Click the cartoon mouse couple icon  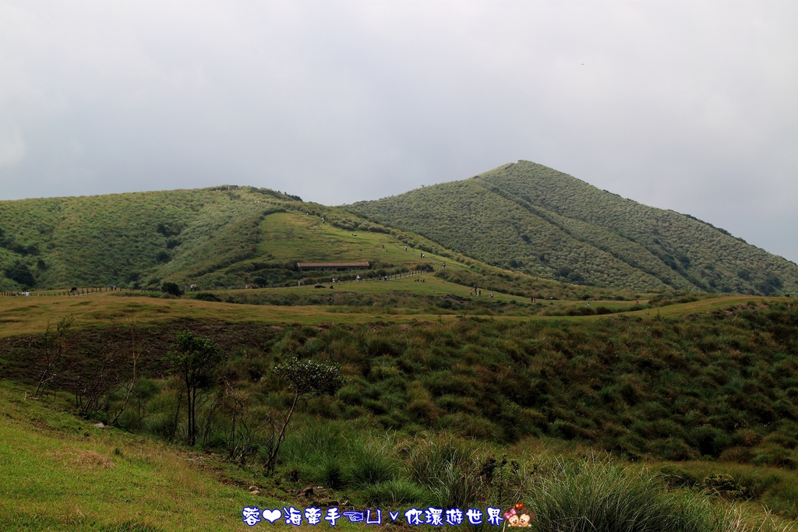518,518
